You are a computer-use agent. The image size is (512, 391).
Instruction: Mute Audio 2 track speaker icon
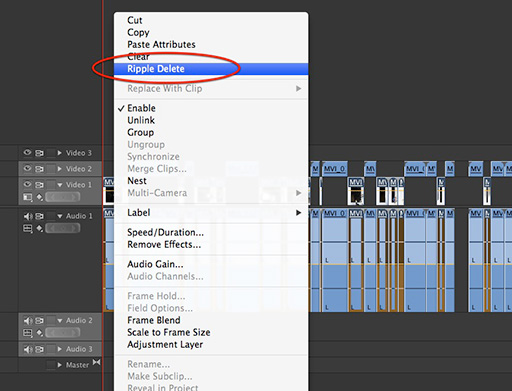(x=28, y=321)
